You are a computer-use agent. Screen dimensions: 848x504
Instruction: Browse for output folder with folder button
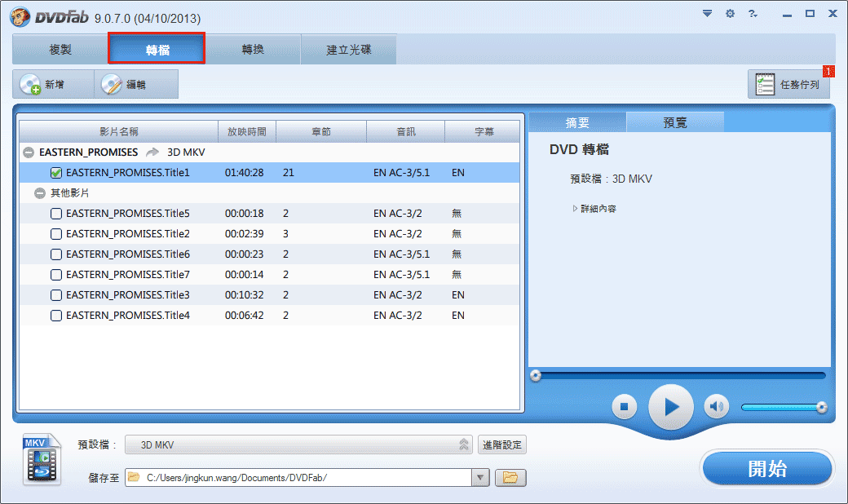tap(510, 478)
